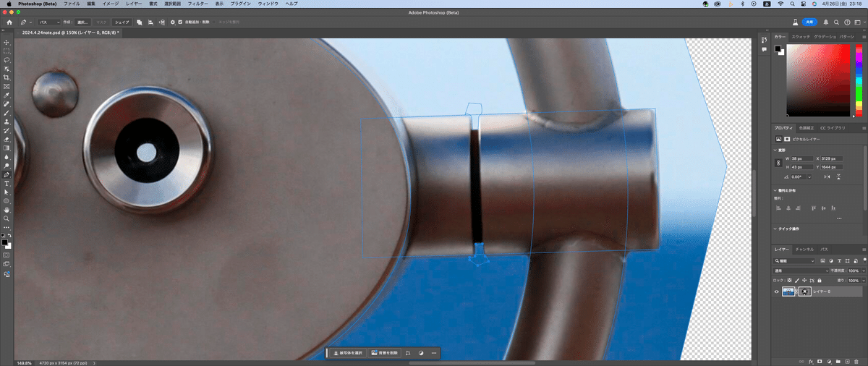This screenshot has width=868, height=366.
Task: Open the イメージ menu
Action: (110, 4)
